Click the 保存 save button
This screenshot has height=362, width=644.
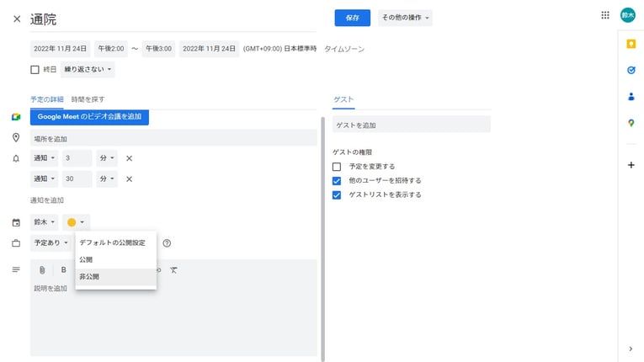353,18
